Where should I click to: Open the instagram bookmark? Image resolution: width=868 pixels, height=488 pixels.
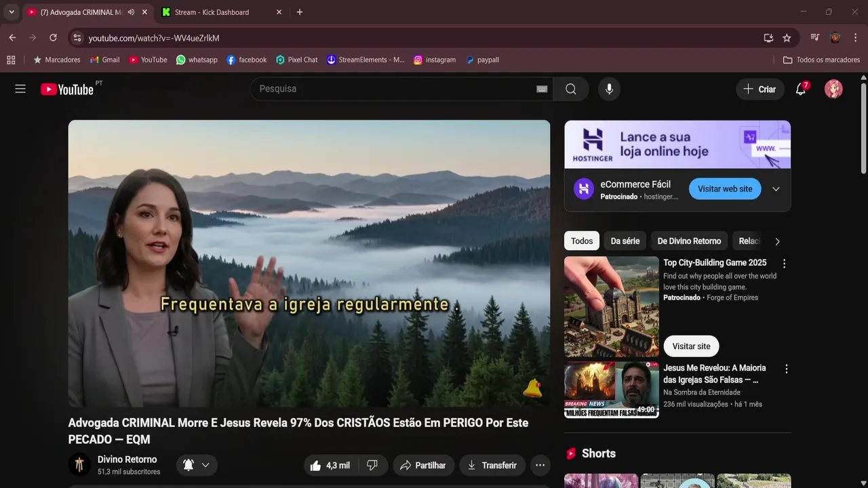point(435,60)
